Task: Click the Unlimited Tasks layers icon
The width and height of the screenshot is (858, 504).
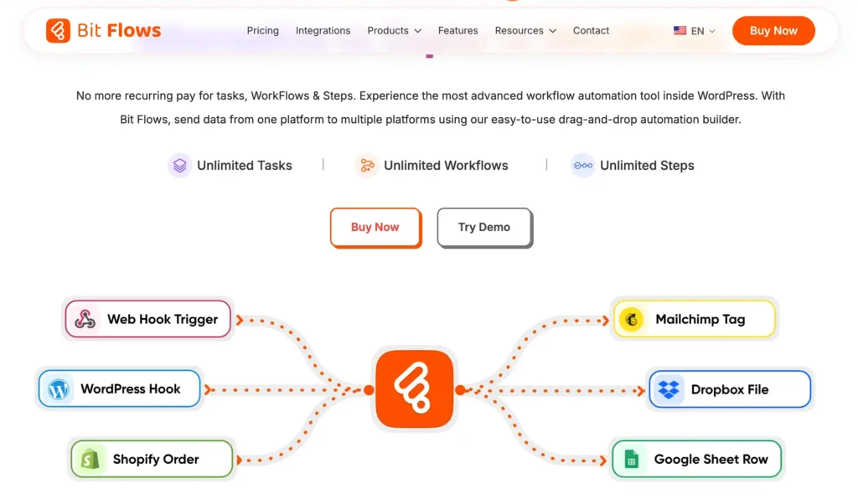Action: click(x=179, y=165)
